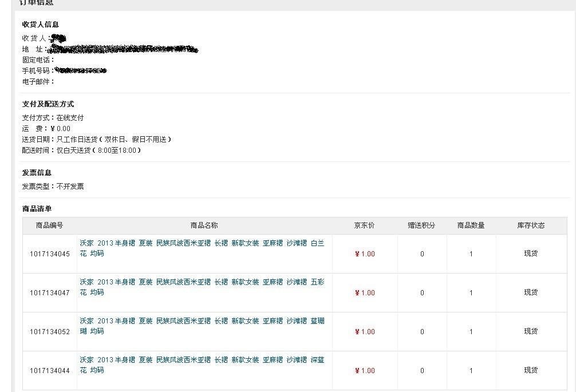This screenshot has height=392, width=576.
Task: Click the 收货人信息 section heading
Action: pyautogui.click(x=41, y=25)
